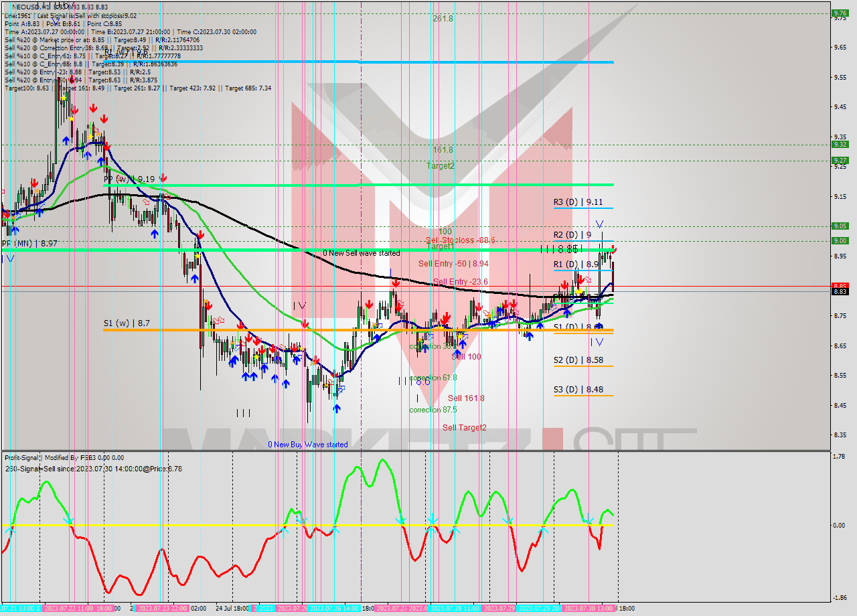Click the S1 (w) | 8.7 weekly label

click(127, 323)
